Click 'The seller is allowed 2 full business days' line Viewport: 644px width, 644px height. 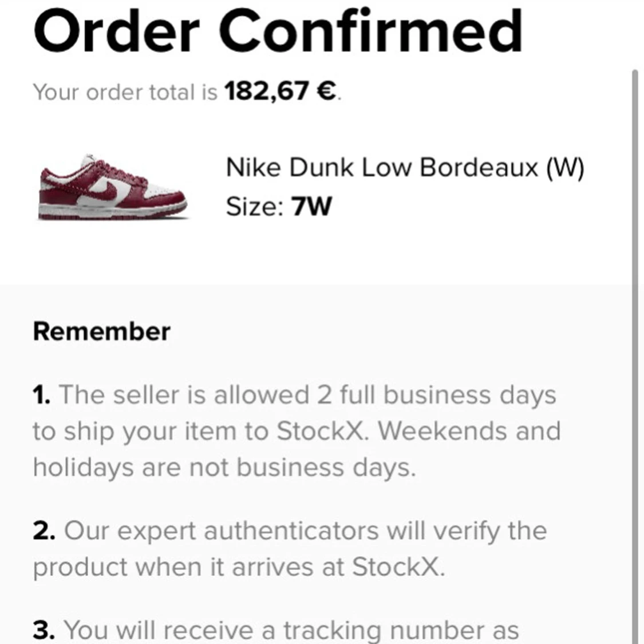pyautogui.click(x=307, y=395)
